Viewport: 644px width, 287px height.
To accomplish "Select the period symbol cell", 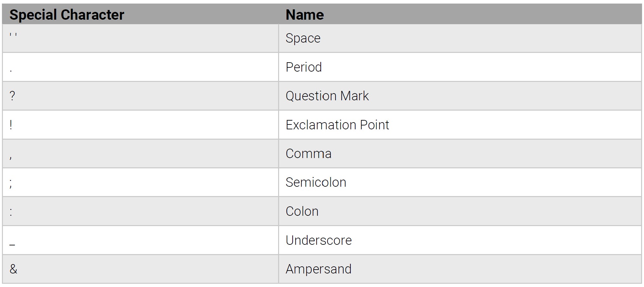I will pyautogui.click(x=11, y=70).
